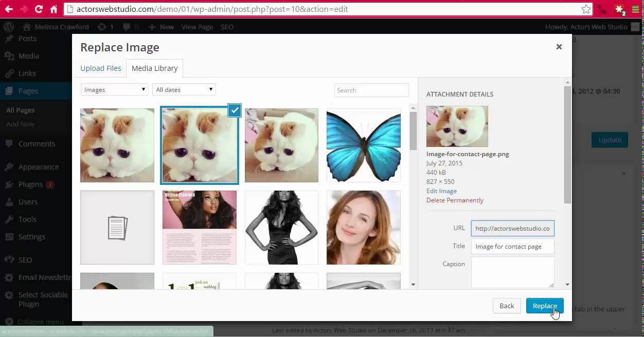644x337 pixels.
Task: Open Melissa Crawford site menu in admin bar
Action: pyautogui.click(x=56, y=27)
